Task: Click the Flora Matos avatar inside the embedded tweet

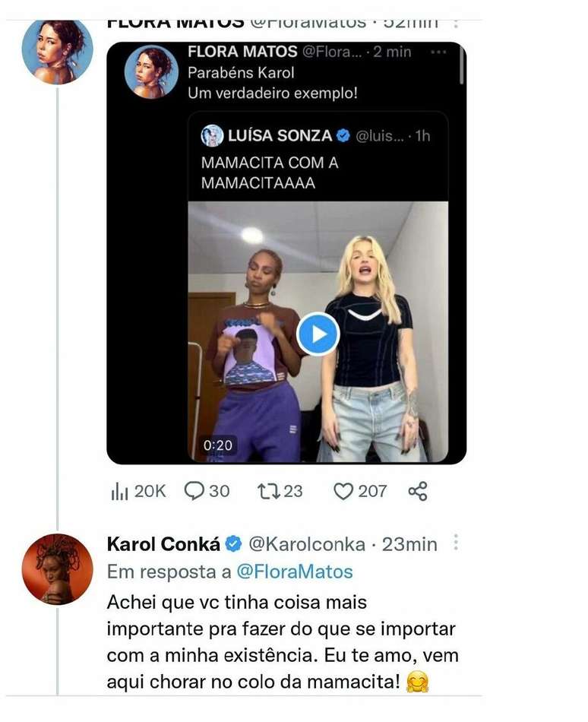Action: click(x=150, y=71)
